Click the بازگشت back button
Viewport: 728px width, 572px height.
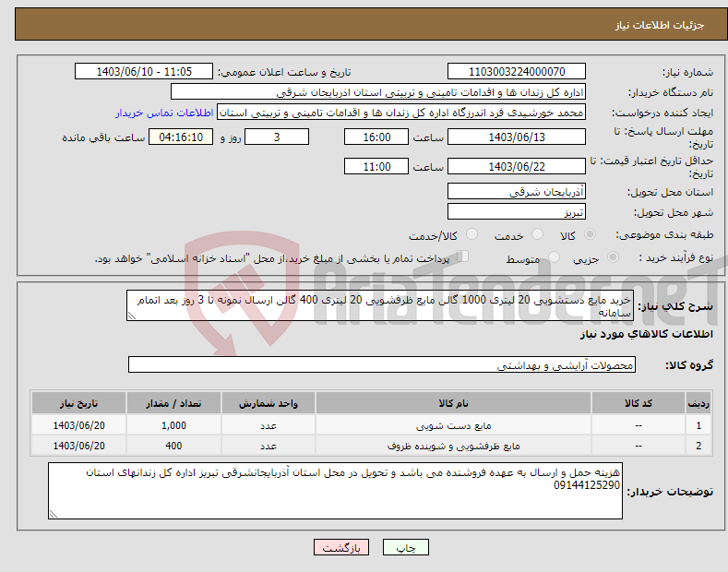coord(341,548)
